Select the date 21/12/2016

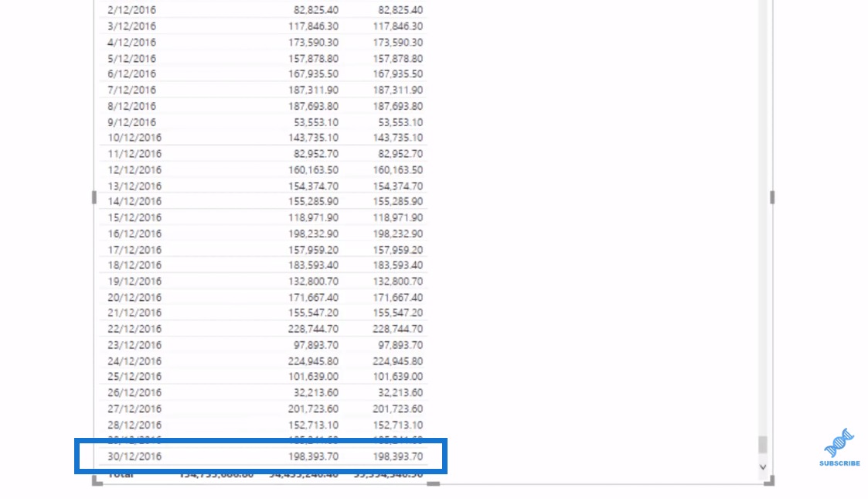[134, 313]
